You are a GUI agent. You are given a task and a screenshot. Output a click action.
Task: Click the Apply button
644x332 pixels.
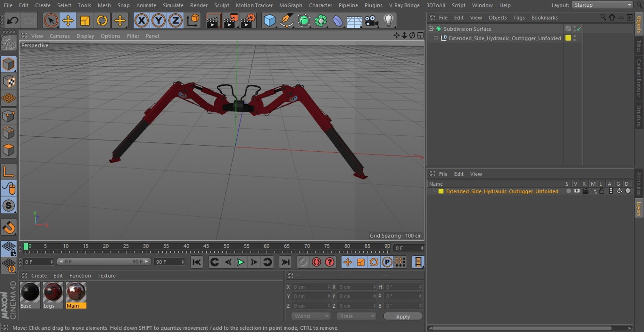[x=403, y=317]
